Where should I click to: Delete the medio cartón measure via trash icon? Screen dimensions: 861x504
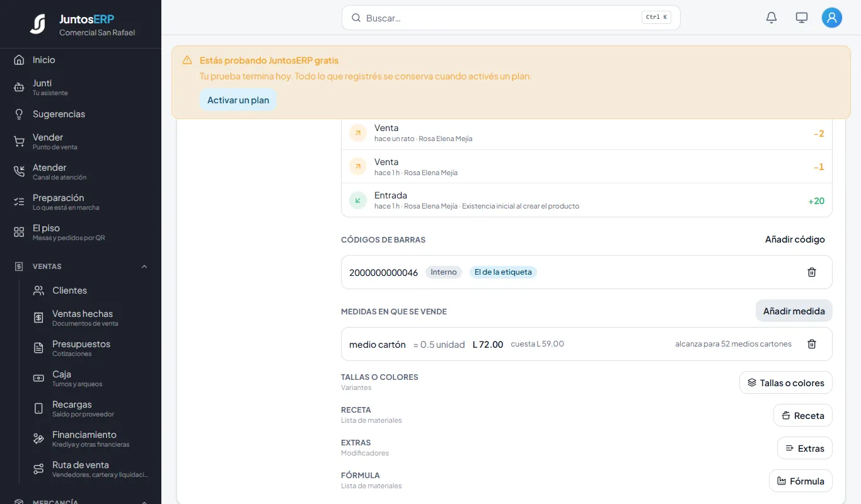coord(812,344)
